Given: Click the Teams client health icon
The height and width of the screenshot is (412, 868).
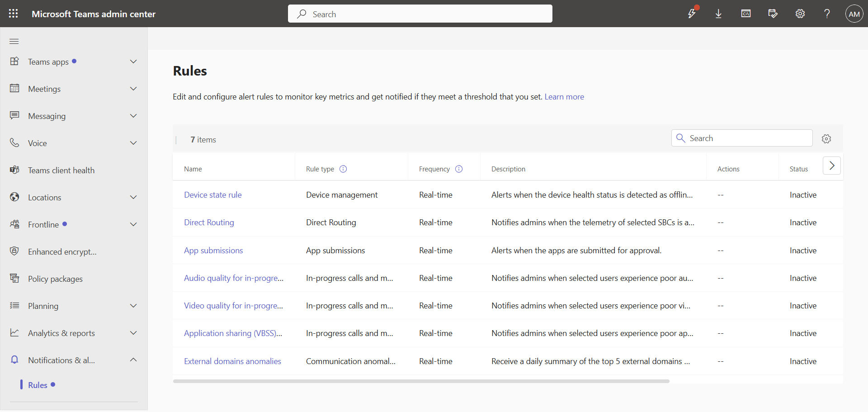Looking at the screenshot, I should (14, 170).
